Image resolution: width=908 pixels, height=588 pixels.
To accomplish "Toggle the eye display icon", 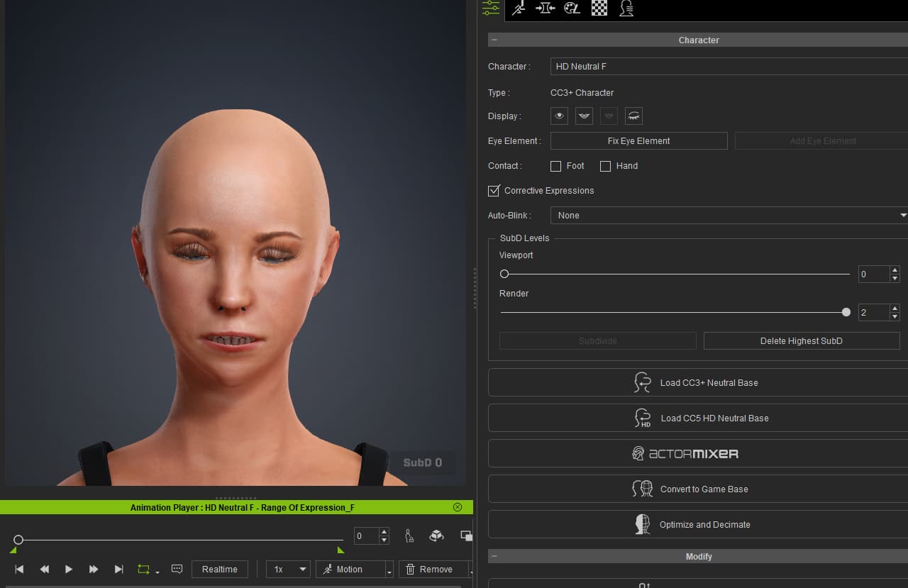I will tap(560, 116).
